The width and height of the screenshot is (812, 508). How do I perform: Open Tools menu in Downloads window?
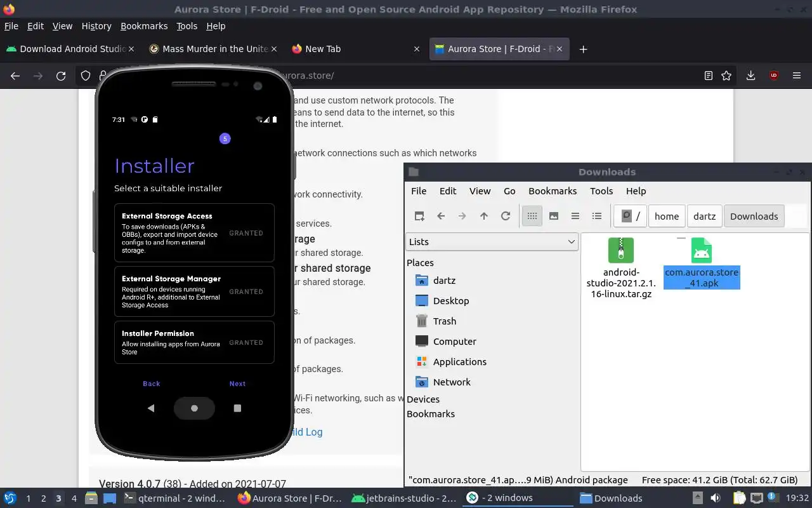pyautogui.click(x=601, y=190)
